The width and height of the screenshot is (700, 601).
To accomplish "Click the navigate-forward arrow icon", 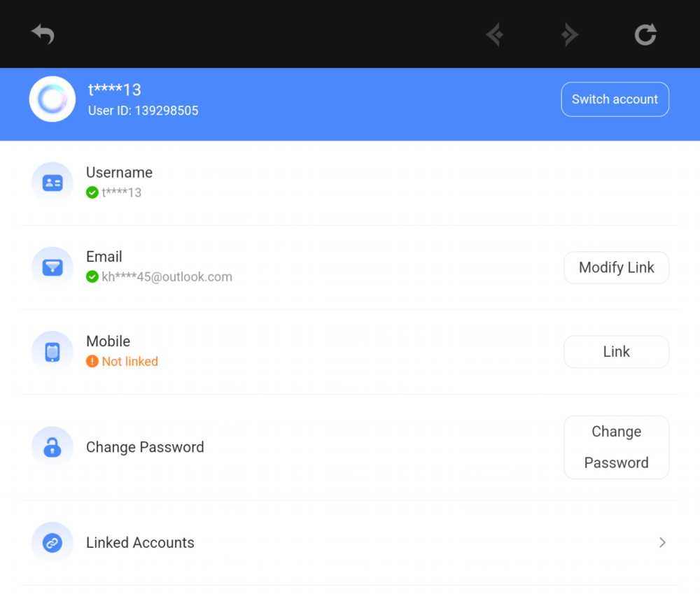I will pyautogui.click(x=570, y=34).
